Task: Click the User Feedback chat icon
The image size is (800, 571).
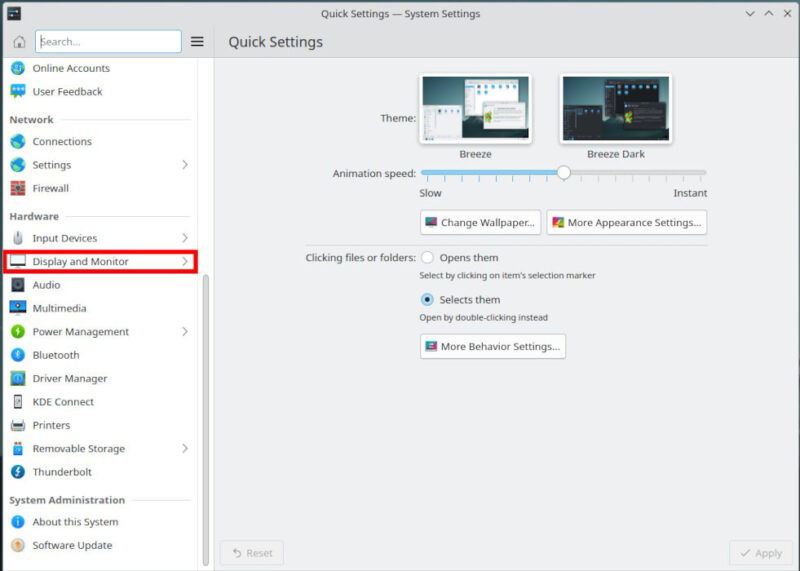Action: 18,92
